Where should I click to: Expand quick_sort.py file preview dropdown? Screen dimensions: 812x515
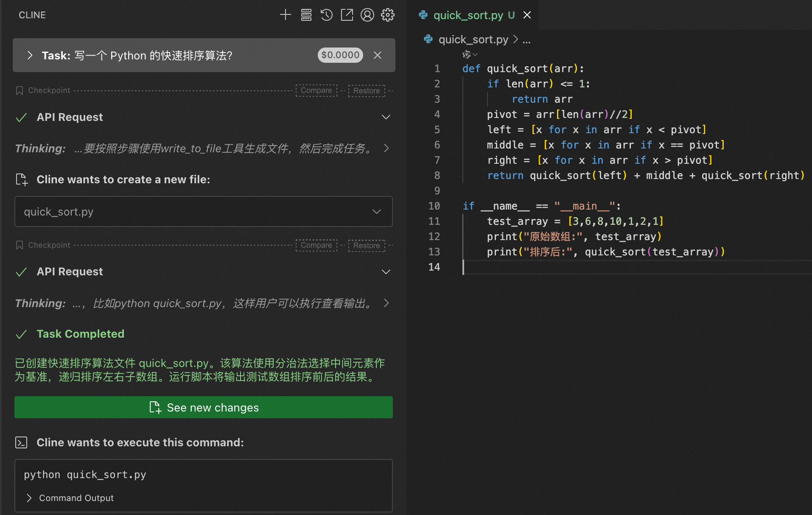(x=376, y=211)
